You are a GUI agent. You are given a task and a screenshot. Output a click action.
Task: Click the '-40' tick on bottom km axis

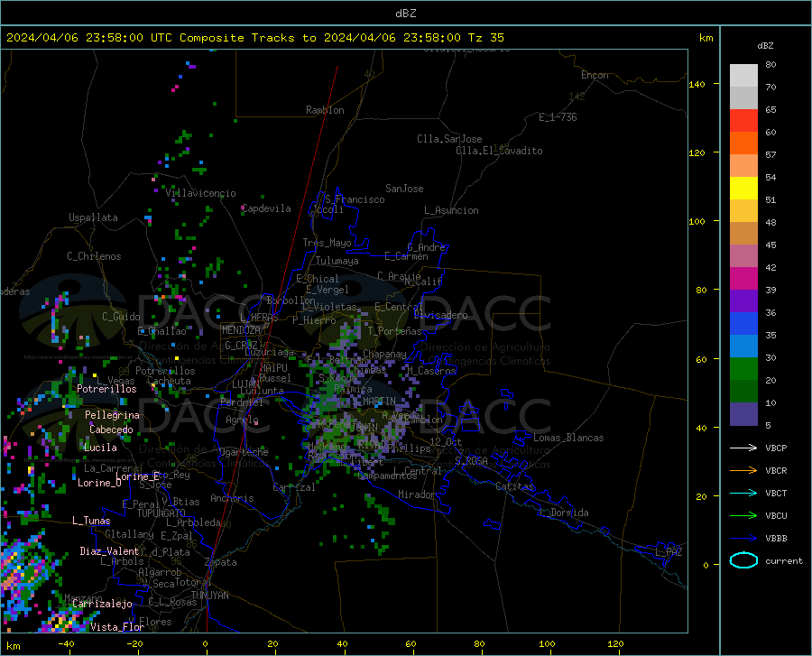[x=66, y=644]
